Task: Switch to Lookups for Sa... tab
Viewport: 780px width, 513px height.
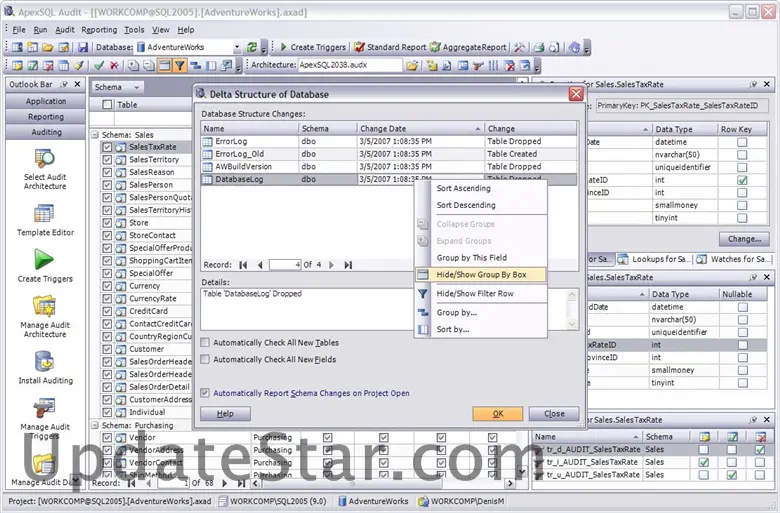Action: (654, 259)
